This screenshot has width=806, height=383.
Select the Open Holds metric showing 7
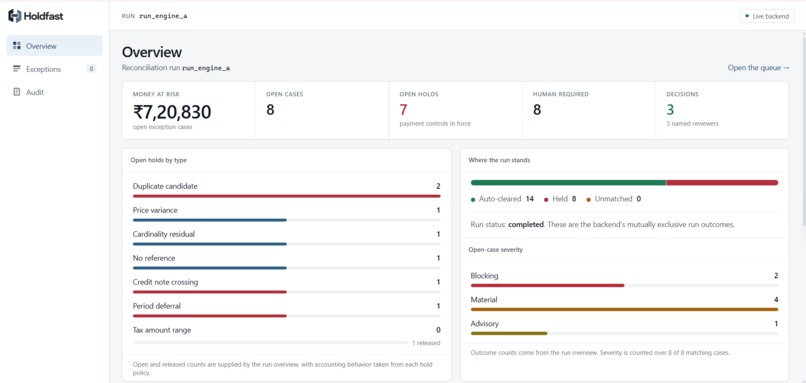point(455,110)
